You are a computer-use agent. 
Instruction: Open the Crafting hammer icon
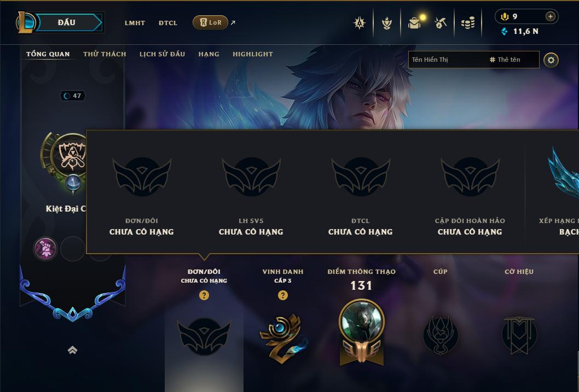(441, 23)
